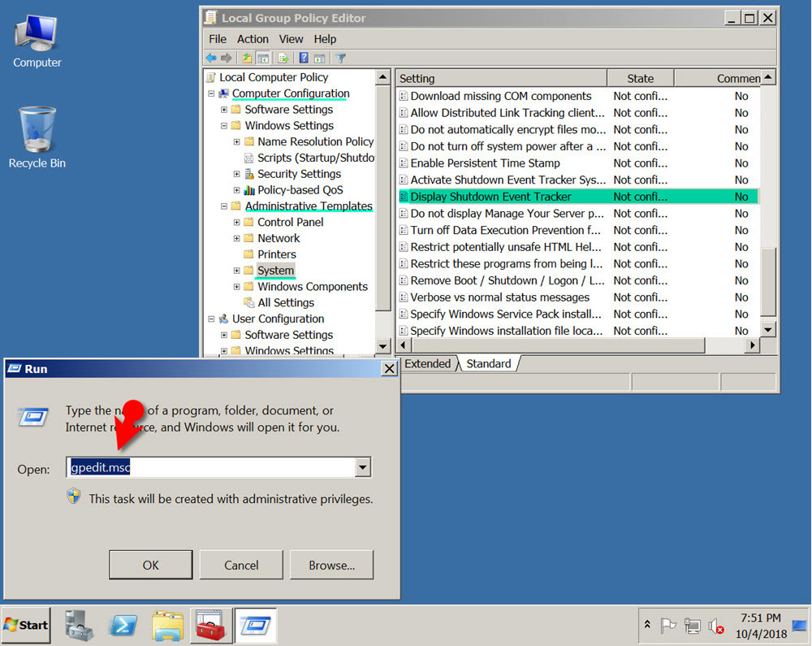Image resolution: width=812 pixels, height=646 pixels.
Task: Click the Export List toolbar icon
Action: click(283, 58)
